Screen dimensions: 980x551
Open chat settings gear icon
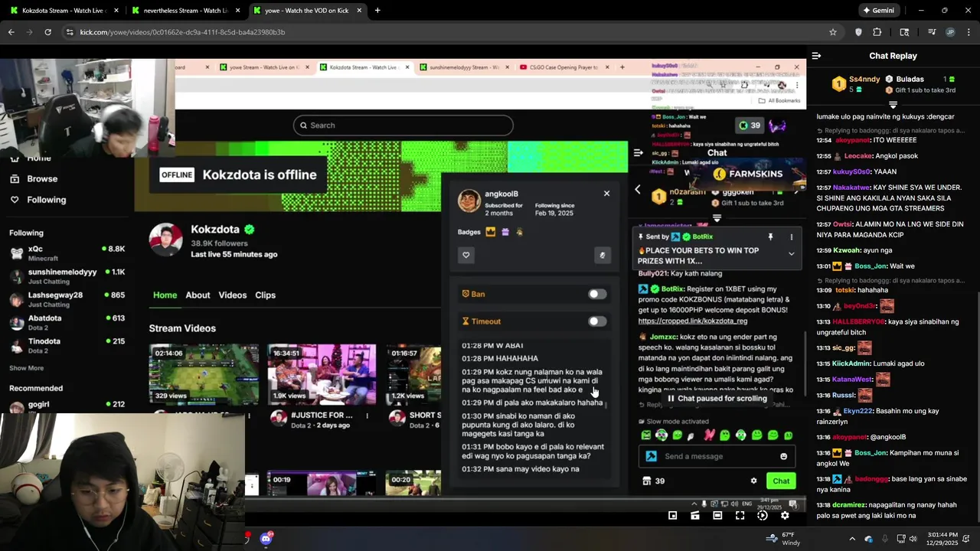[x=753, y=481]
